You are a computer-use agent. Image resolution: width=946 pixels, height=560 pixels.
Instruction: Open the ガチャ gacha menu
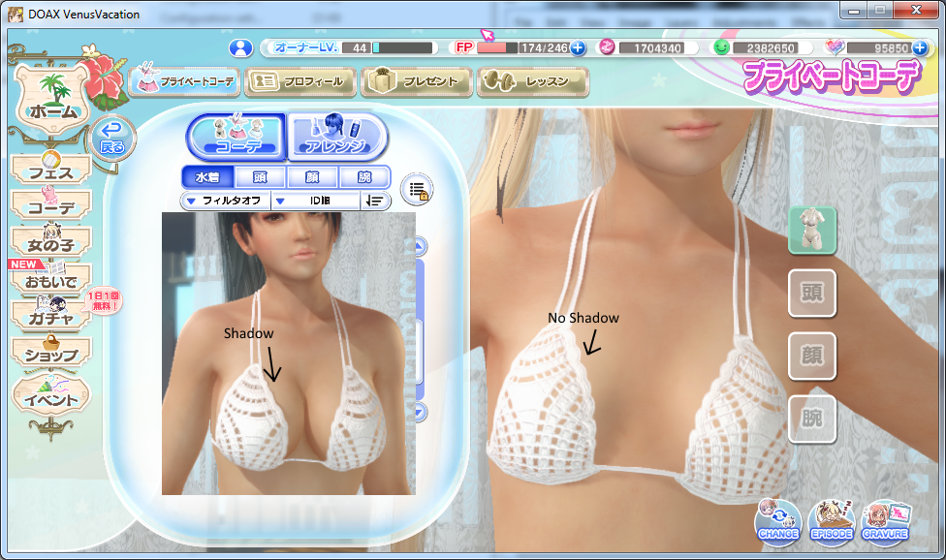click(x=51, y=314)
